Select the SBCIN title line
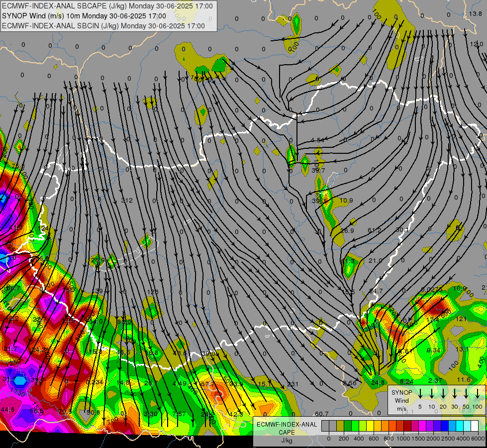This screenshot has width=487, height=448. click(103, 26)
